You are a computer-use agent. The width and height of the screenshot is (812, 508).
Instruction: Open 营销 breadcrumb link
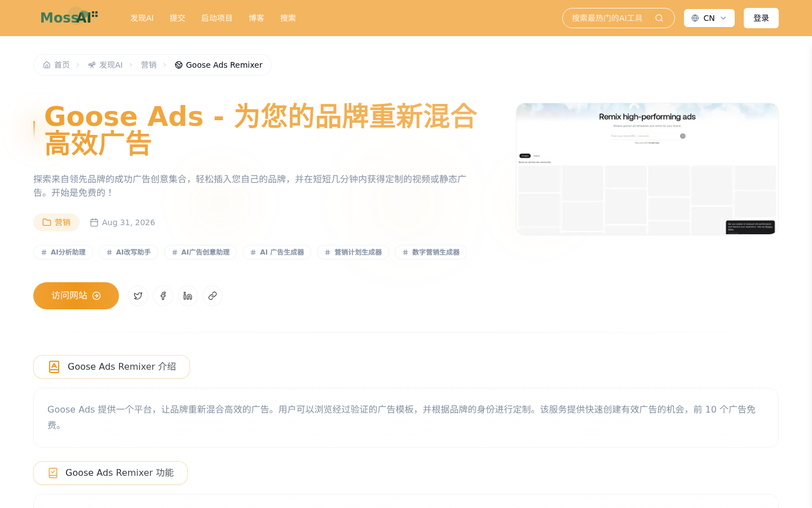coord(149,65)
